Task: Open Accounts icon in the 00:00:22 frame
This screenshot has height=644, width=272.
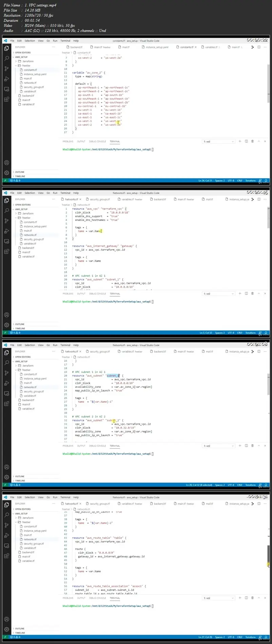Action: pos(6,163)
